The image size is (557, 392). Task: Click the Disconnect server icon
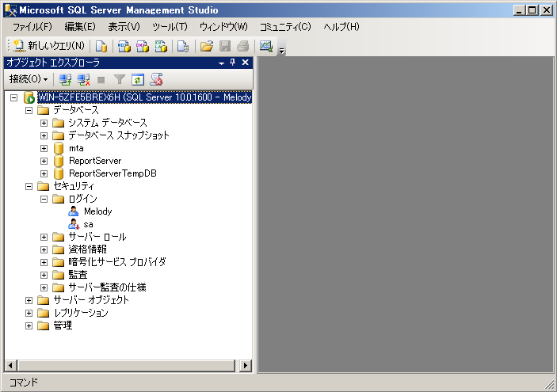[x=83, y=79]
